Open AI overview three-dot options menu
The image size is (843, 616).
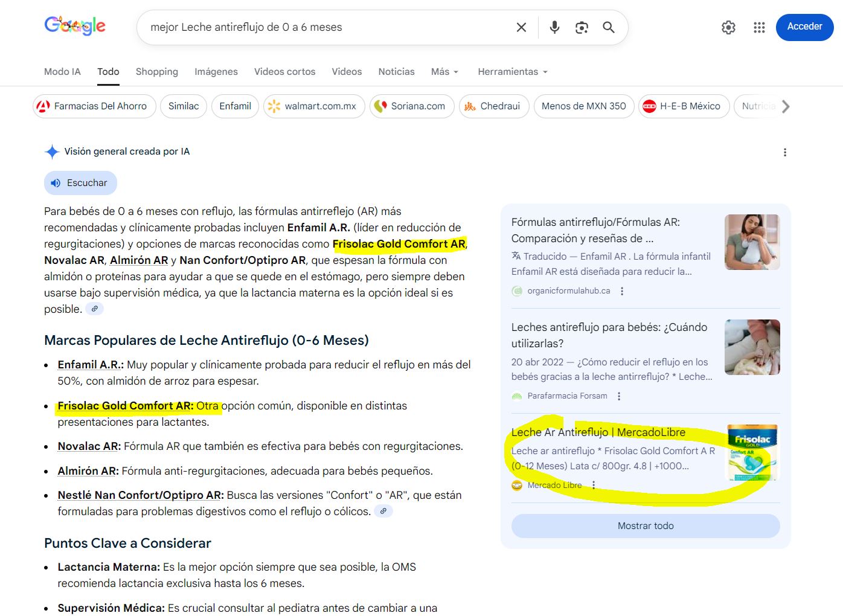tap(784, 152)
